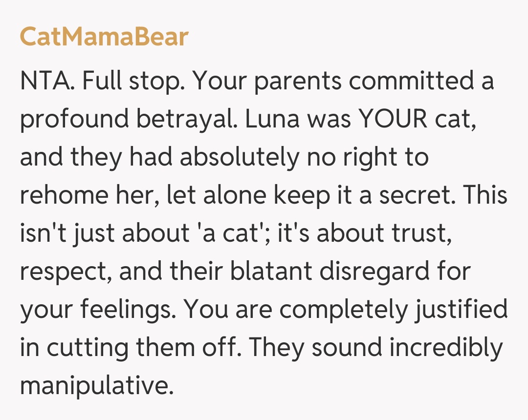
Task: Click the word 'trust' in the comment
Action: [420, 234]
